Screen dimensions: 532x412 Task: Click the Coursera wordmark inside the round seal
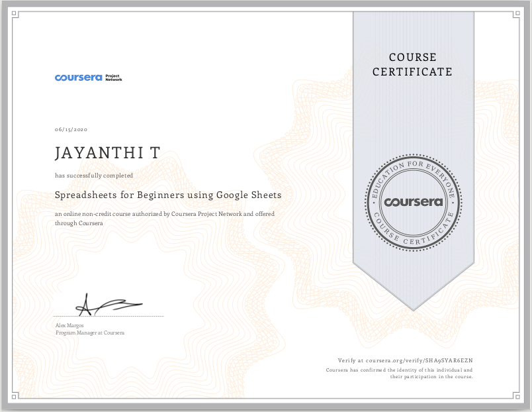point(413,202)
